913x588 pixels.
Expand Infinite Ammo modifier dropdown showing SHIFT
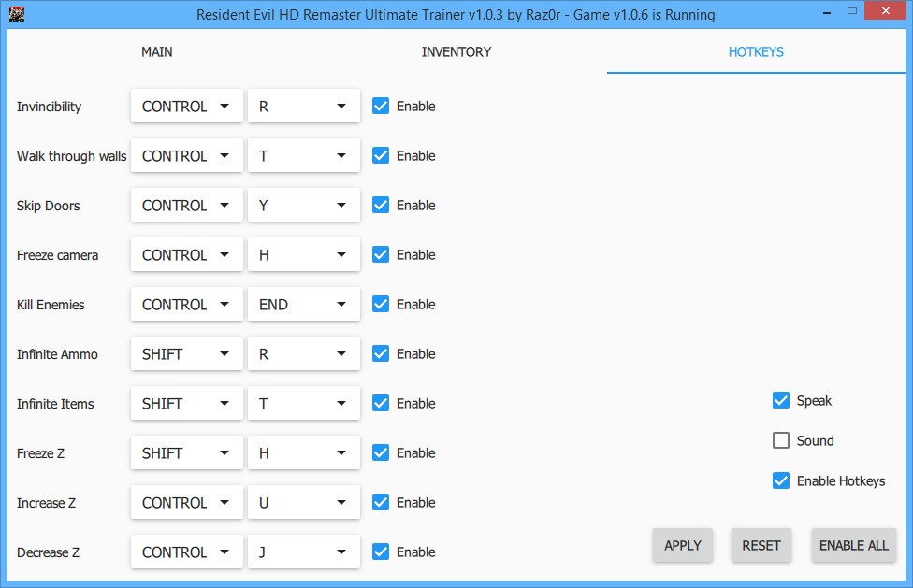186,354
